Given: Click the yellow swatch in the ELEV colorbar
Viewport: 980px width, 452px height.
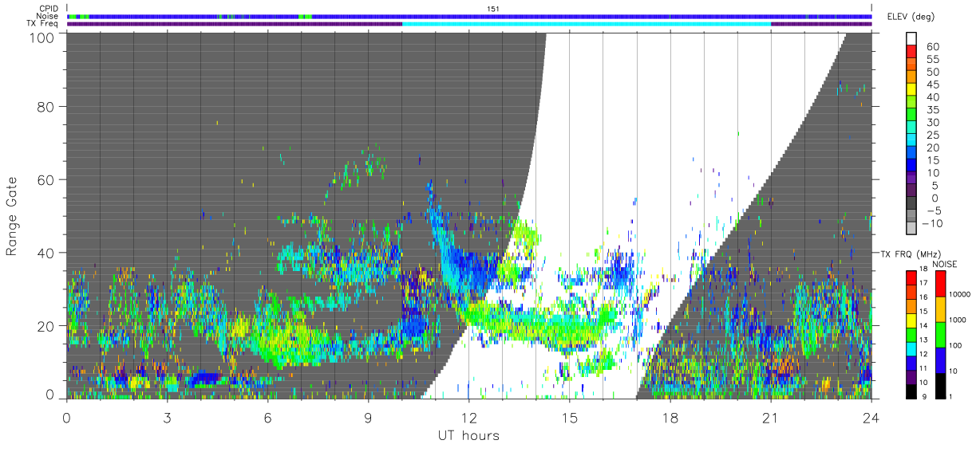Looking at the screenshot, I should coord(911,89).
